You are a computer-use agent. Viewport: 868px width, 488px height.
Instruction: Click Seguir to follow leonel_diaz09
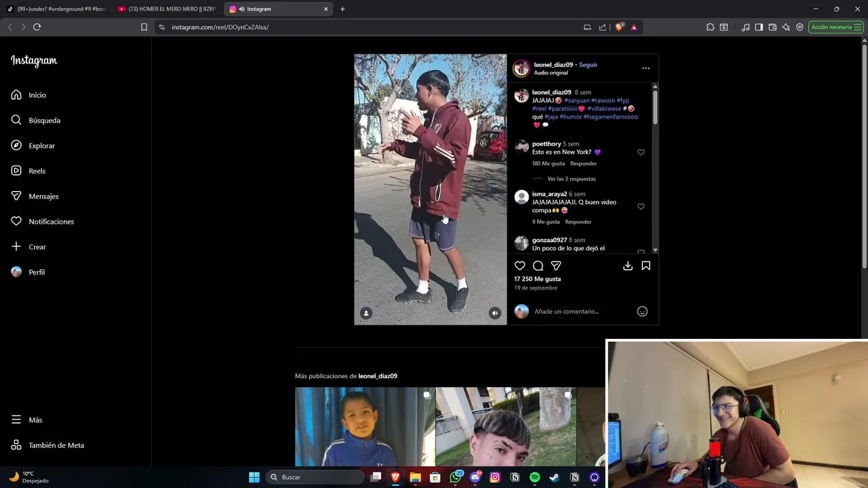(x=588, y=65)
